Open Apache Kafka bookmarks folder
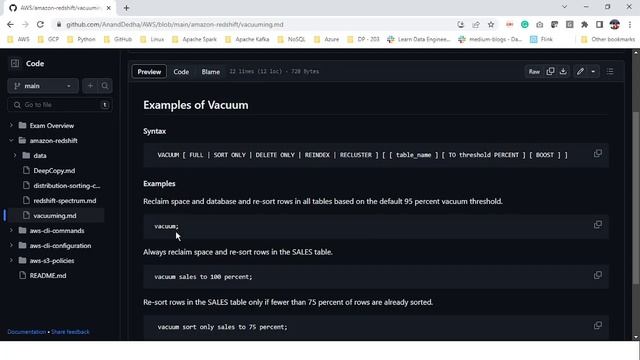This screenshot has width=640, height=360. 247,39
